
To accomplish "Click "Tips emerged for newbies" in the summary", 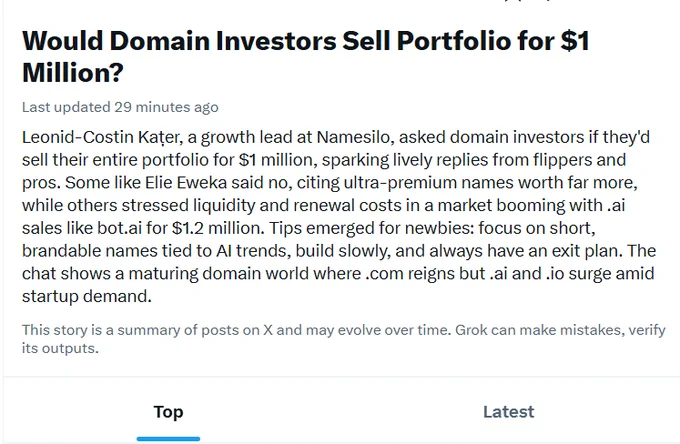I will (372, 228).
